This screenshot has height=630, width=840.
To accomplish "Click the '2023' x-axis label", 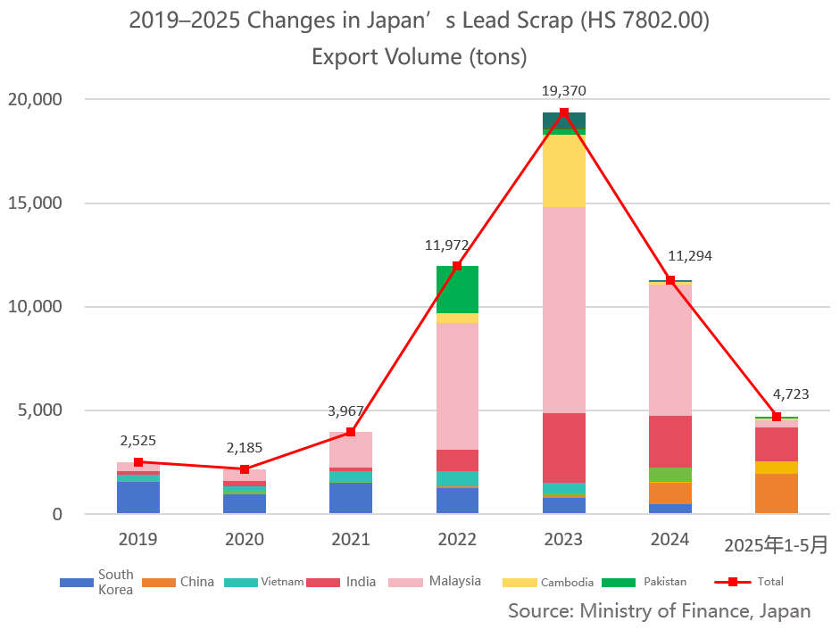I will tap(563, 539).
